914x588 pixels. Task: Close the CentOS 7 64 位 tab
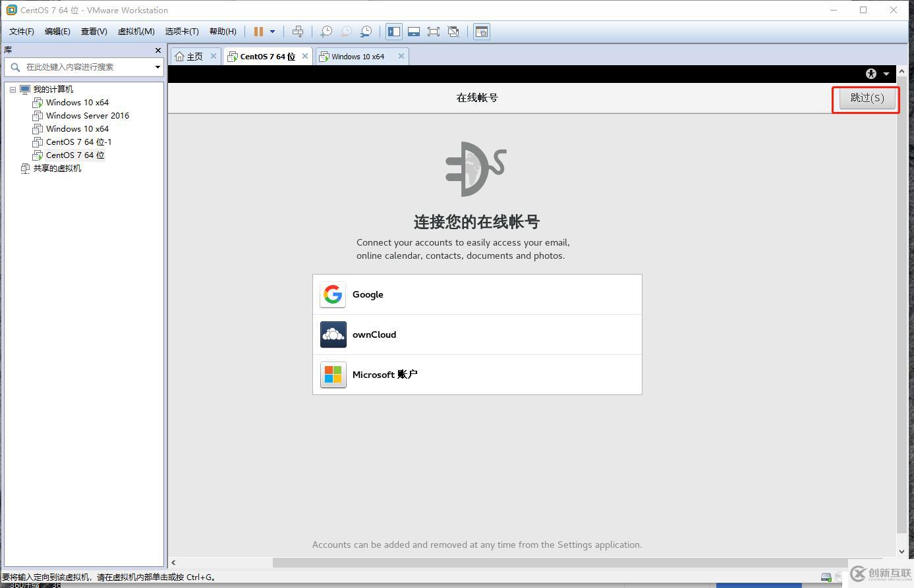click(x=305, y=56)
